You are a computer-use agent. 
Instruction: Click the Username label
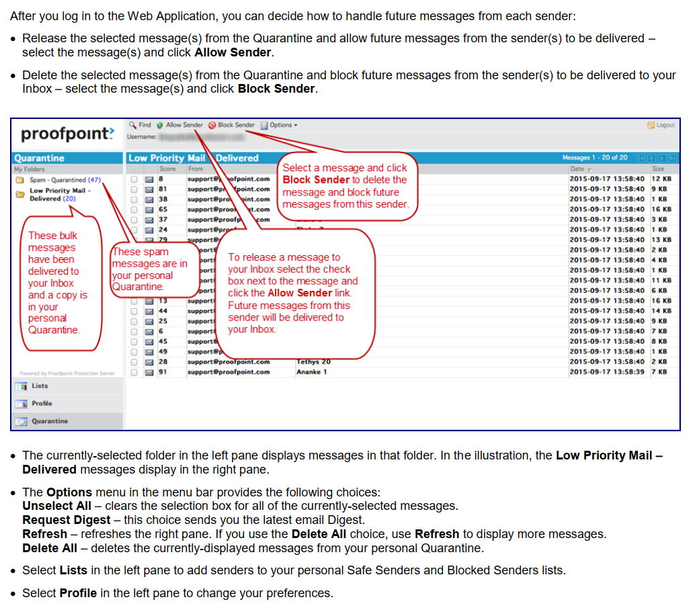142,137
